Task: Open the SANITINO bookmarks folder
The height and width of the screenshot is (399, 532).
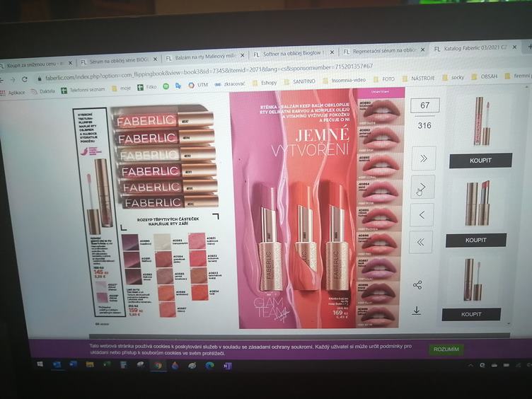Action: point(300,82)
